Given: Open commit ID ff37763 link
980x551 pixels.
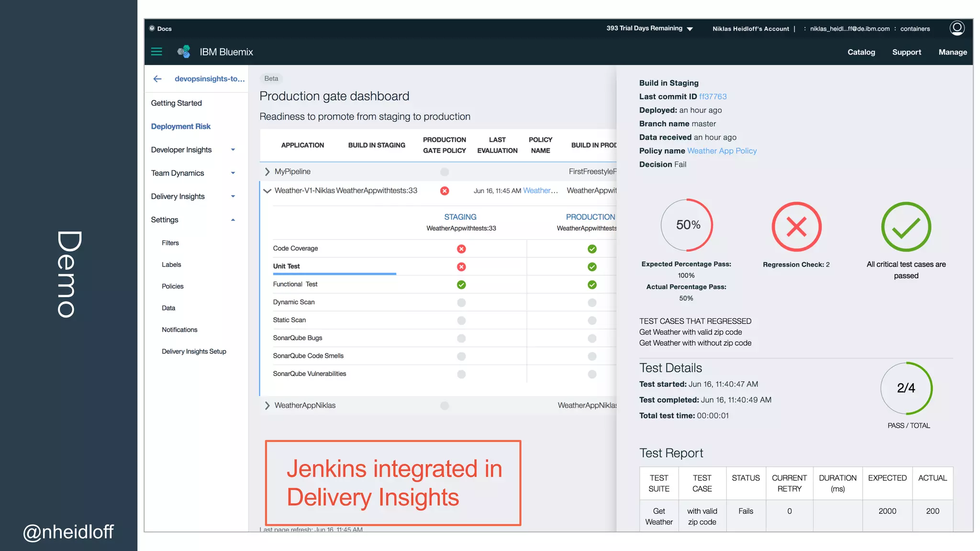Looking at the screenshot, I should (x=713, y=97).
